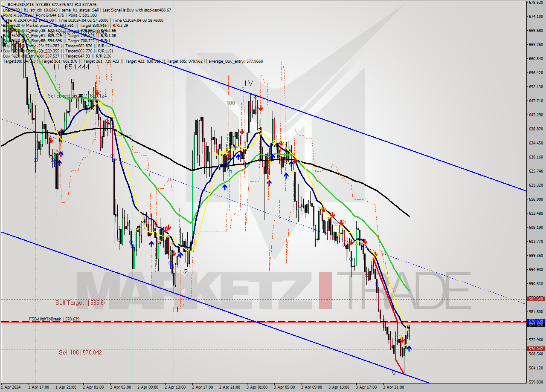
Task: Click the red 585.640 price tag
Action: point(536,299)
